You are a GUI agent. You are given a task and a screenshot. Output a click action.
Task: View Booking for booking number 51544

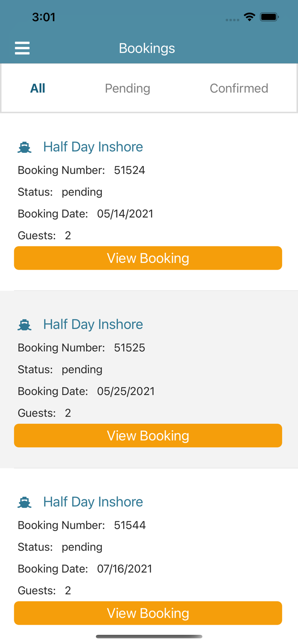(x=148, y=613)
